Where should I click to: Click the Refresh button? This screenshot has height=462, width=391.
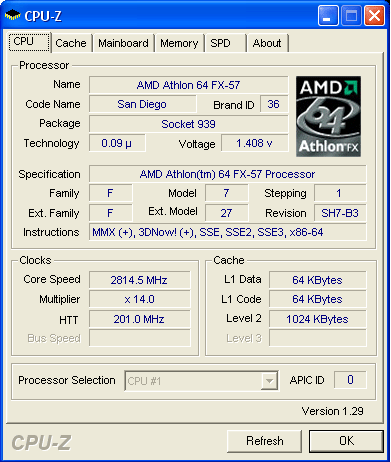pyautogui.click(x=265, y=441)
